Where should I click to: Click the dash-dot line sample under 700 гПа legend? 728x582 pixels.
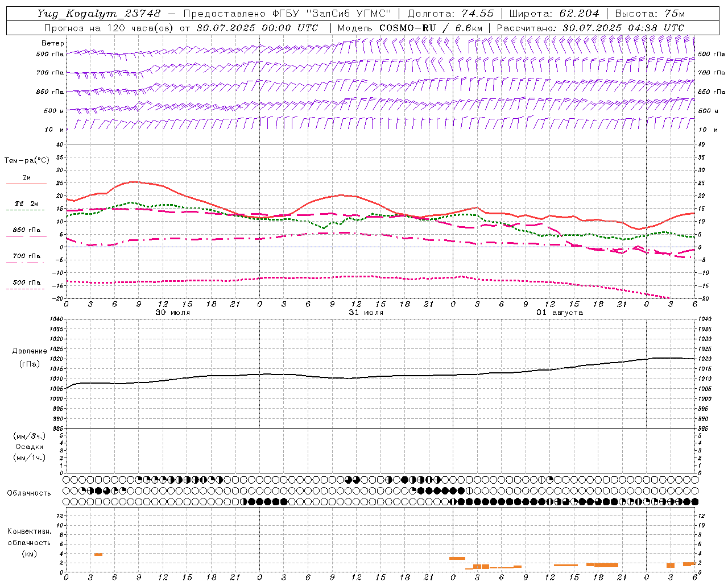coord(25,263)
